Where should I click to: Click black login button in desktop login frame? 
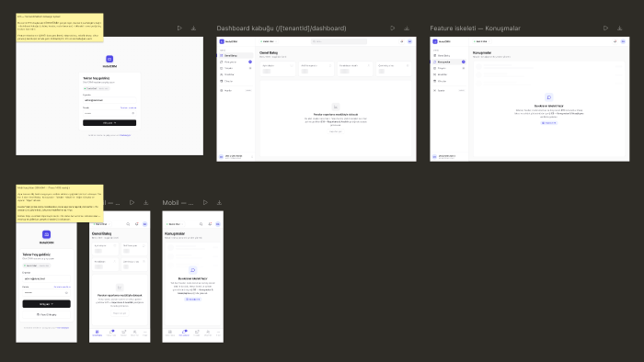coord(109,122)
